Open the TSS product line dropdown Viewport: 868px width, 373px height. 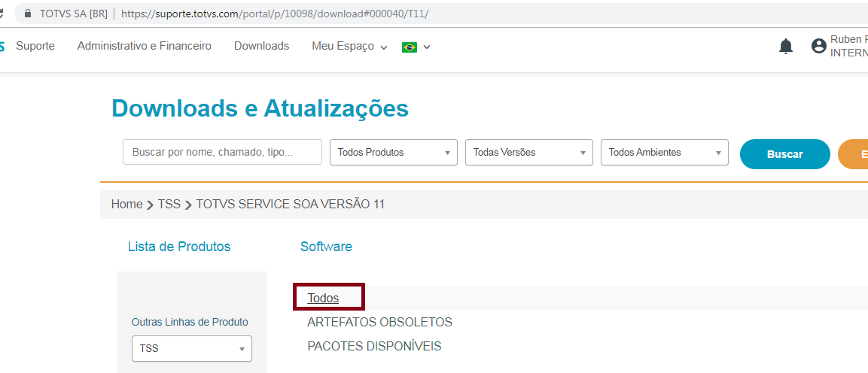tap(191, 349)
